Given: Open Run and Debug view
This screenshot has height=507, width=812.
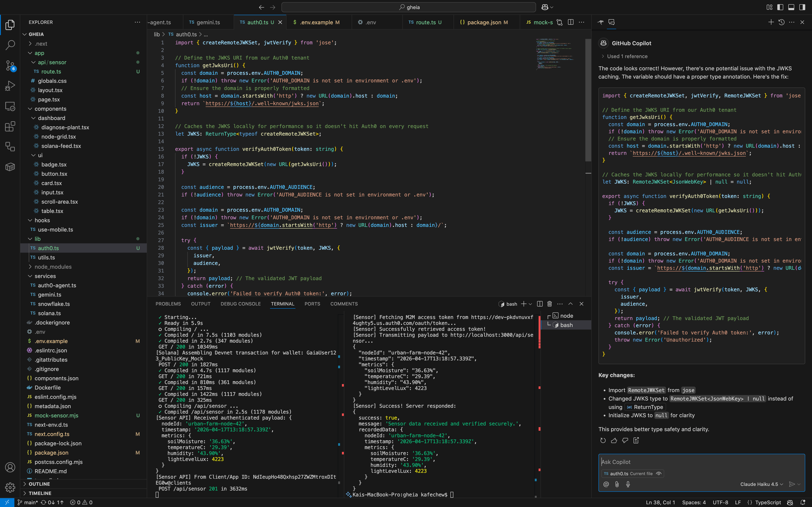Looking at the screenshot, I should [10, 86].
